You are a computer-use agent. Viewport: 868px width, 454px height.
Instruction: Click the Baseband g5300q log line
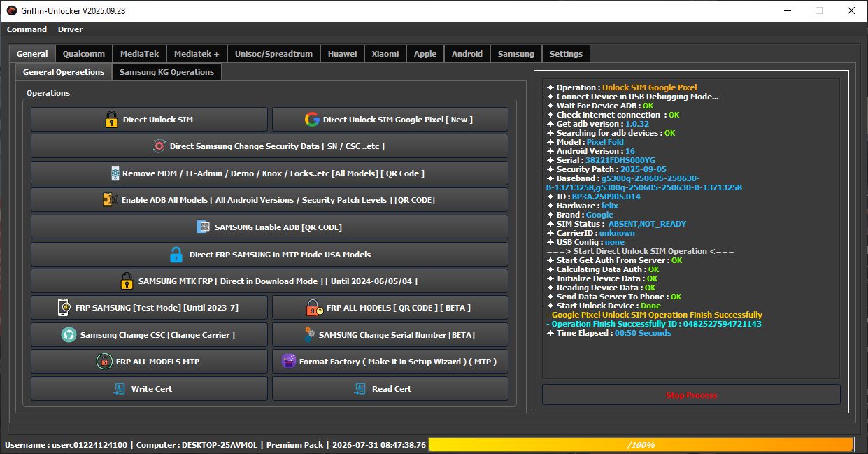(644, 183)
